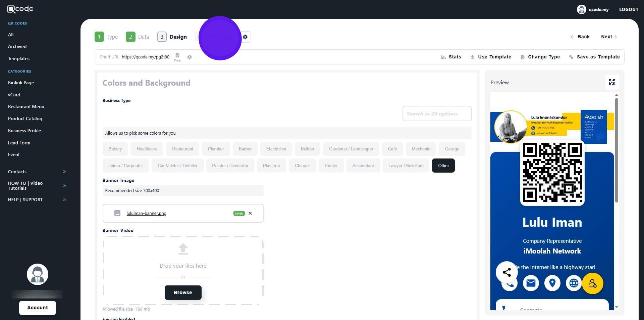Switch to step 3 Design

coord(172,37)
